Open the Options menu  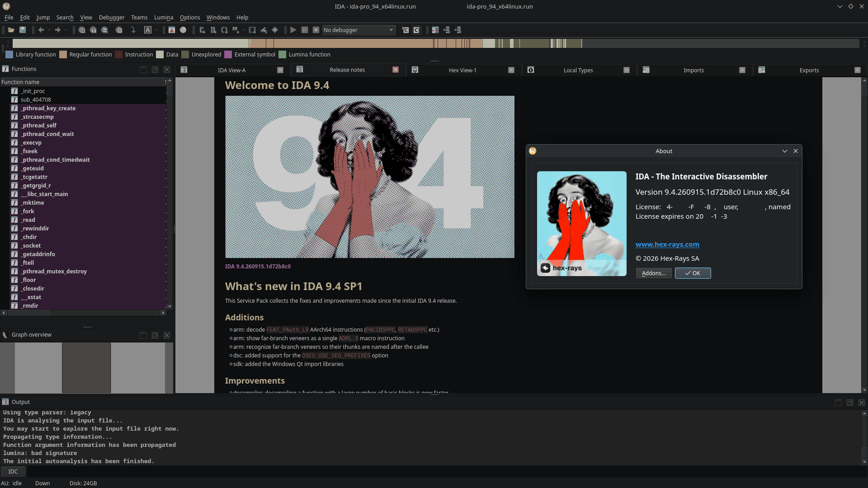coord(190,17)
